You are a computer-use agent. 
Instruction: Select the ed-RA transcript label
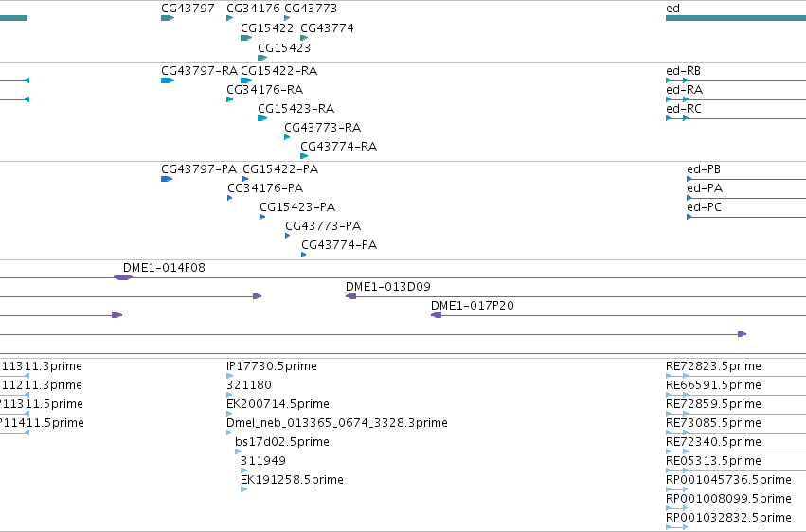click(684, 89)
